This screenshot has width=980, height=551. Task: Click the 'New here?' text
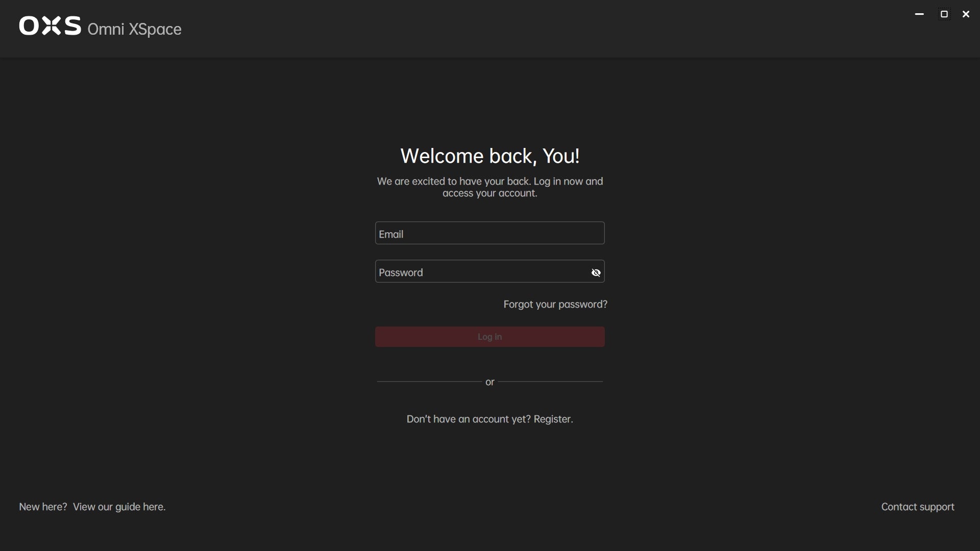click(43, 507)
